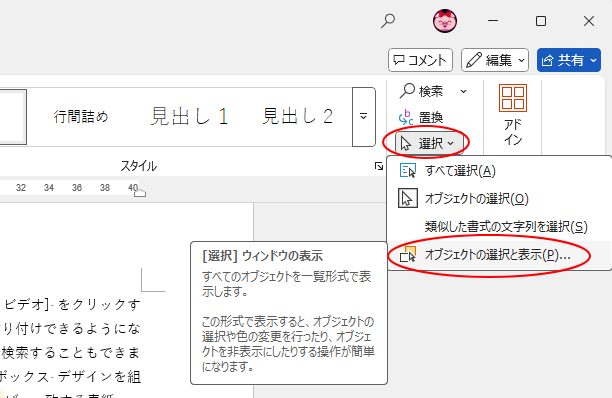Click ruler mark 34
Image resolution: width=612 pixels, height=398 pixels.
click(x=49, y=188)
